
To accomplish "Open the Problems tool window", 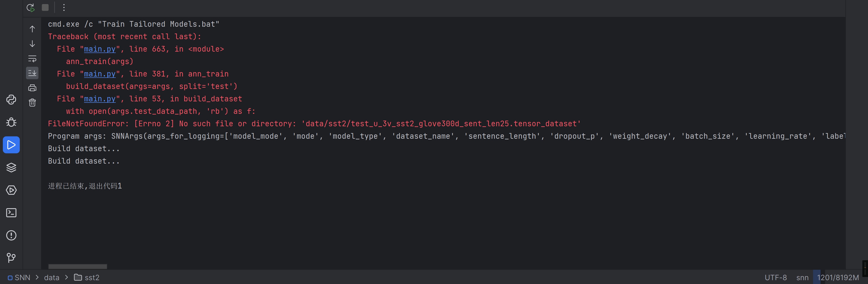I will pyautogui.click(x=11, y=235).
